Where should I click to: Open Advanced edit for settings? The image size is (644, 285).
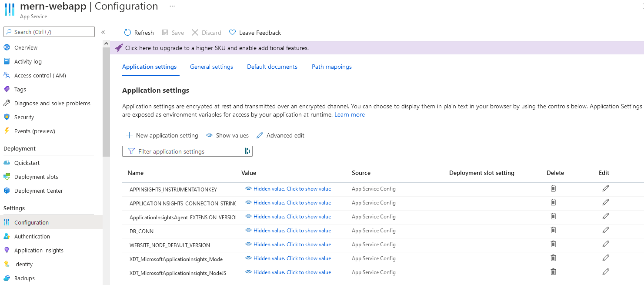click(x=280, y=135)
